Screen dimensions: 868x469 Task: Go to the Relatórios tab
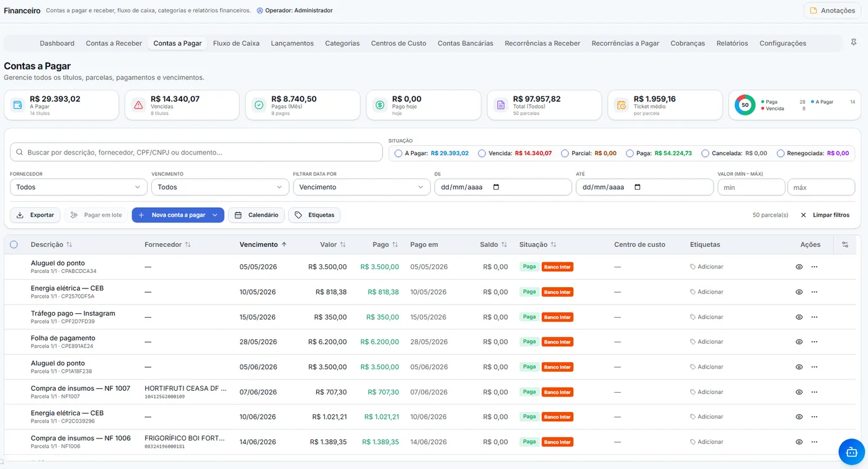click(732, 43)
